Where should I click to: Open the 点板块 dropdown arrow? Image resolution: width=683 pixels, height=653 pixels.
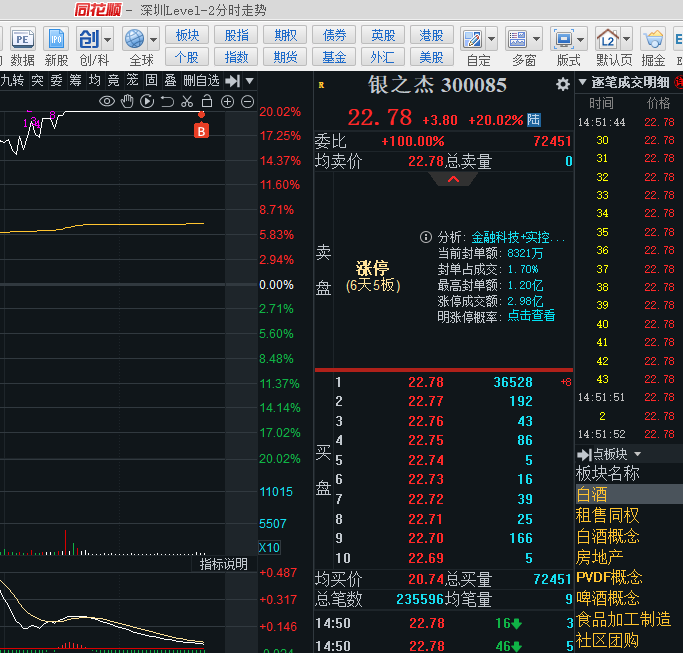(638, 454)
